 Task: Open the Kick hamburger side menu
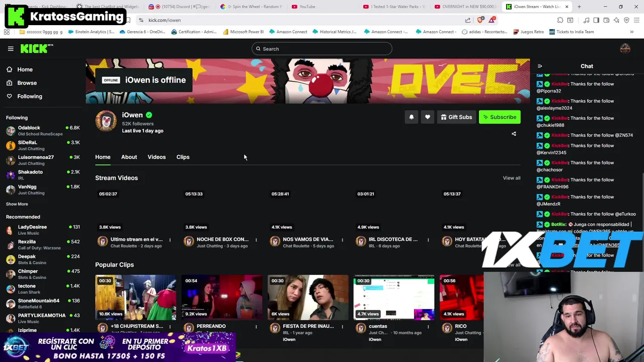[x=11, y=49]
